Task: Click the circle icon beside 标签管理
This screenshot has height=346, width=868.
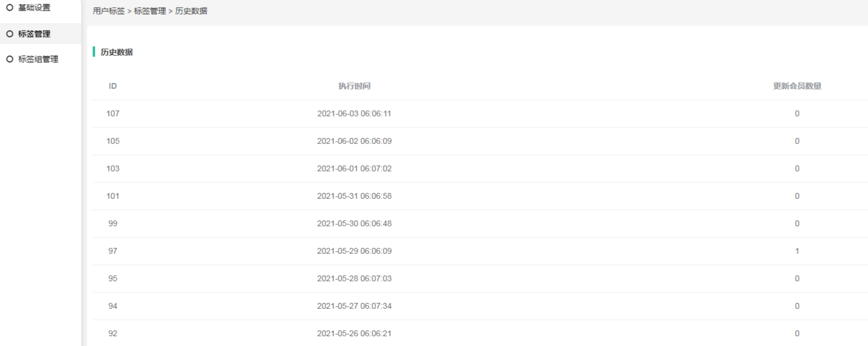Action: click(9, 34)
